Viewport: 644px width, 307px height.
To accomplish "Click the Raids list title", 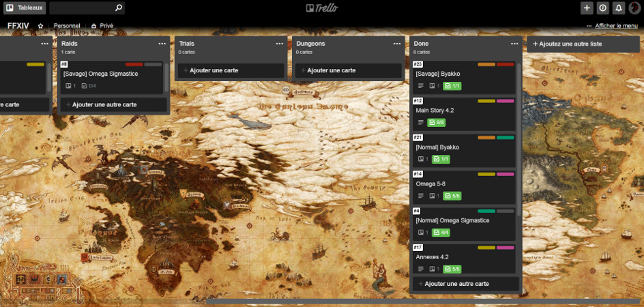I will pyautogui.click(x=70, y=44).
